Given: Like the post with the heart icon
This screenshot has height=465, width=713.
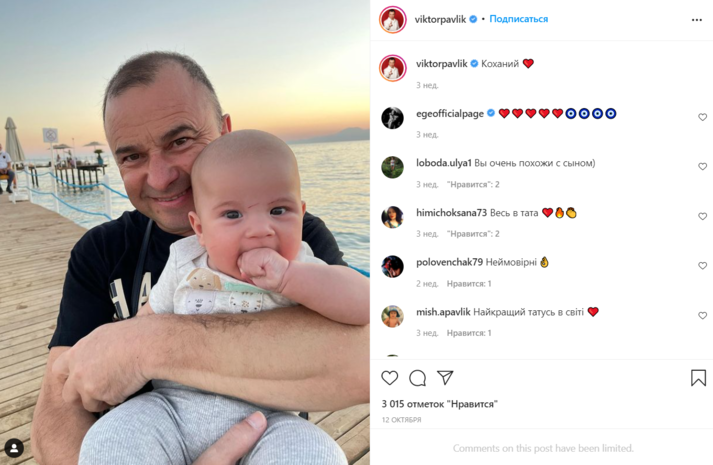Looking at the screenshot, I should pos(390,378).
